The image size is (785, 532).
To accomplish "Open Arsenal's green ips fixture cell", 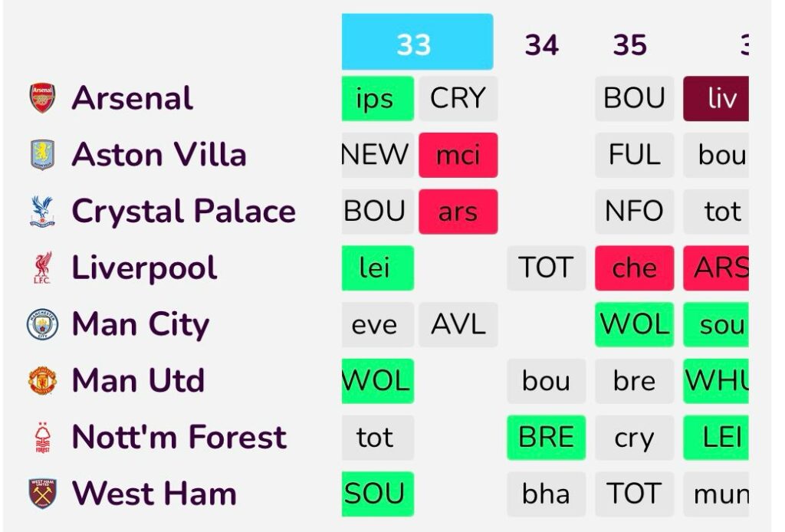I will 377,99.
